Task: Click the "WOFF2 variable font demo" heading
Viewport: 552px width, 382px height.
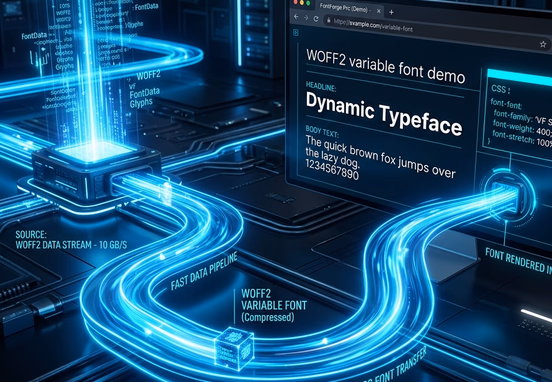Action: 385,66
